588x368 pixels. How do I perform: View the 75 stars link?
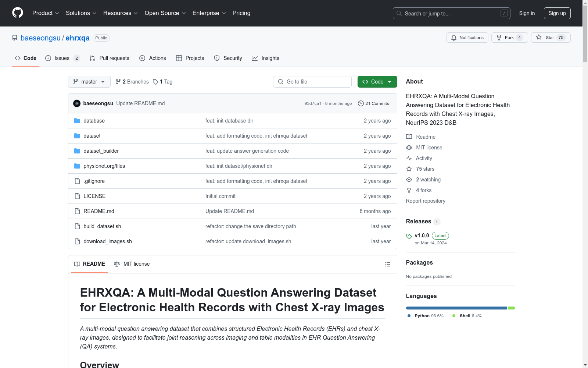click(x=420, y=169)
